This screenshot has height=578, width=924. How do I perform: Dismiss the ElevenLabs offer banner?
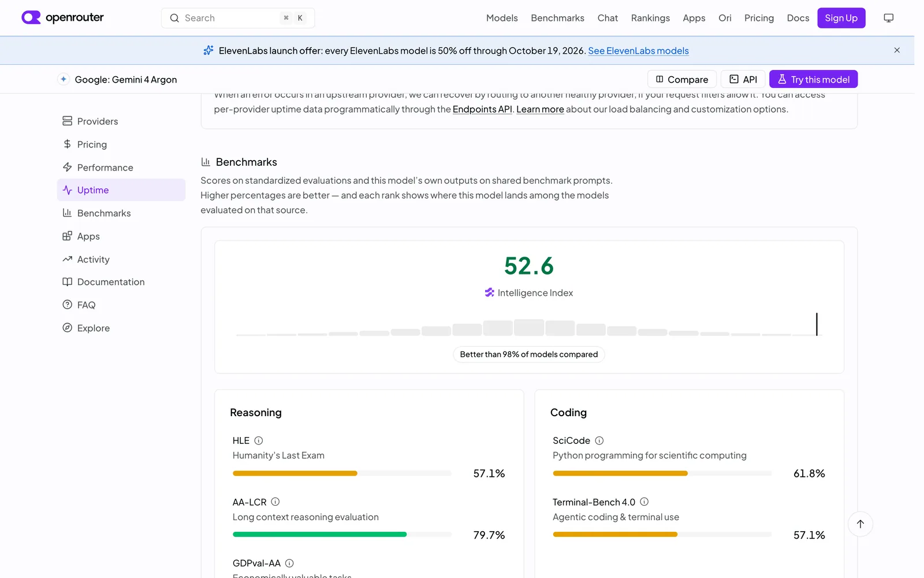[x=897, y=50]
